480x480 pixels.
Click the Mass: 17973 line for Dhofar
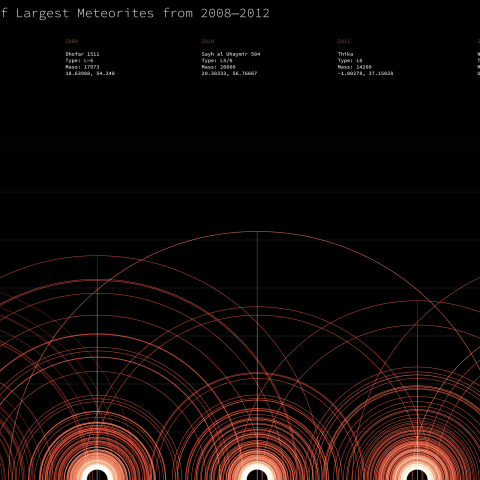click(x=82, y=67)
